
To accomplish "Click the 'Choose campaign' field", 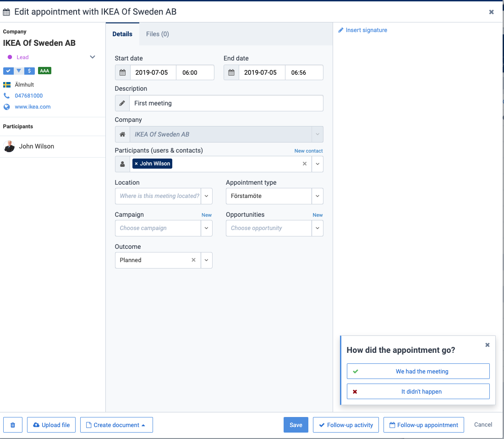I will [x=158, y=228].
